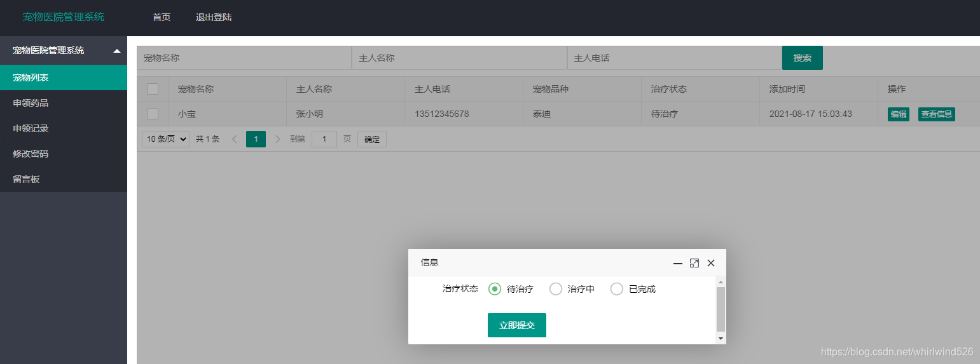Viewport: 980px width, 364px height.
Task: Check the 小宝 row checkbox
Action: pos(153,114)
